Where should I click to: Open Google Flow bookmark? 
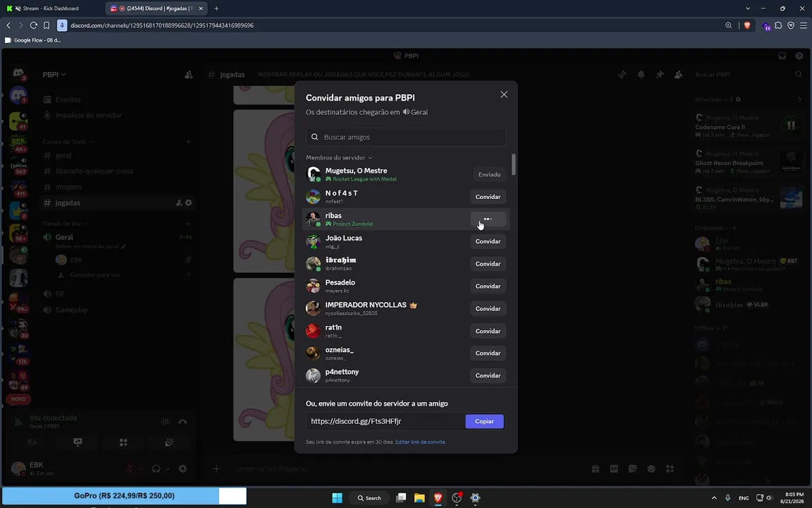(32, 40)
